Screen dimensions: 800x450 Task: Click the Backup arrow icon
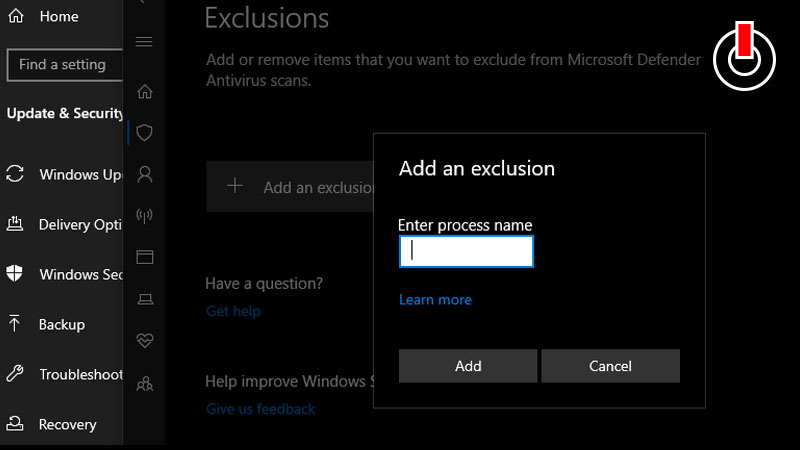pyautogui.click(x=14, y=323)
